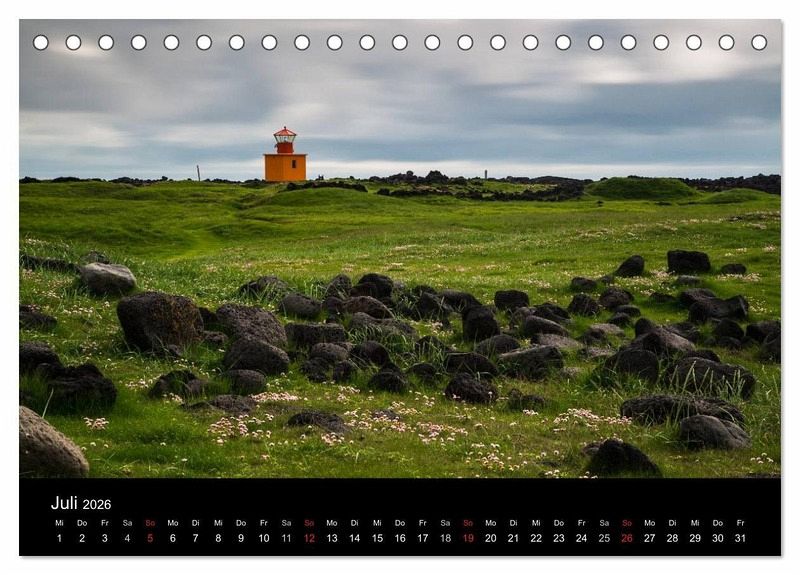Select date 15 in the calendar strip
Image resolution: width=800 pixels, height=575 pixels.
377,538
